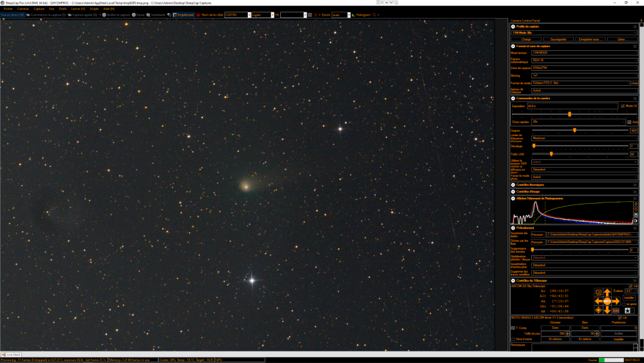
Task: Click the telescope move left arrow
Action: [598, 301]
